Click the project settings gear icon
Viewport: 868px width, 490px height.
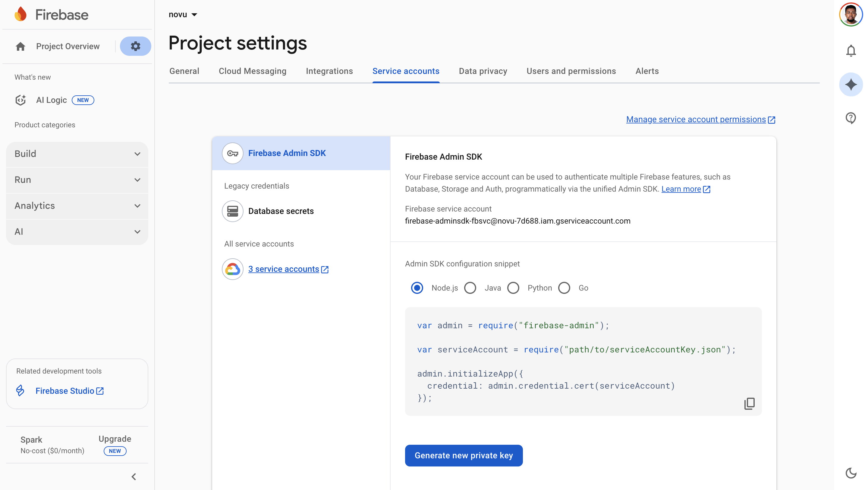click(x=135, y=46)
